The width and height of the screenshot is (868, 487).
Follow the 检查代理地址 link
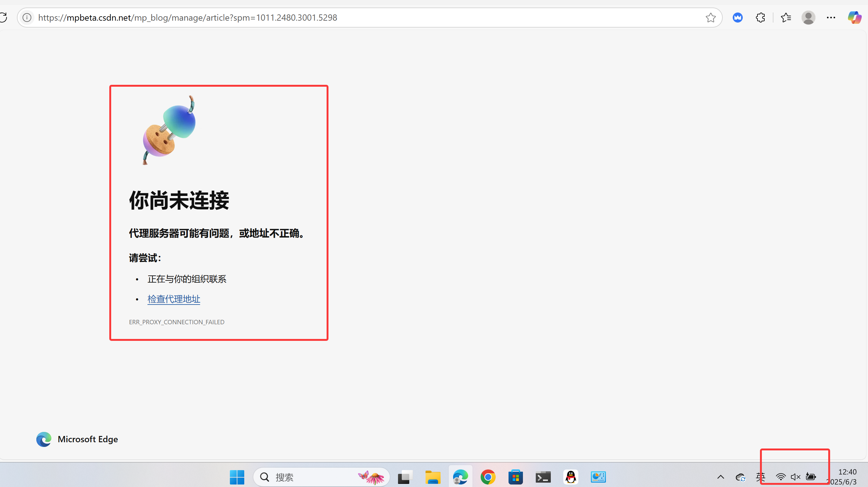coord(173,299)
